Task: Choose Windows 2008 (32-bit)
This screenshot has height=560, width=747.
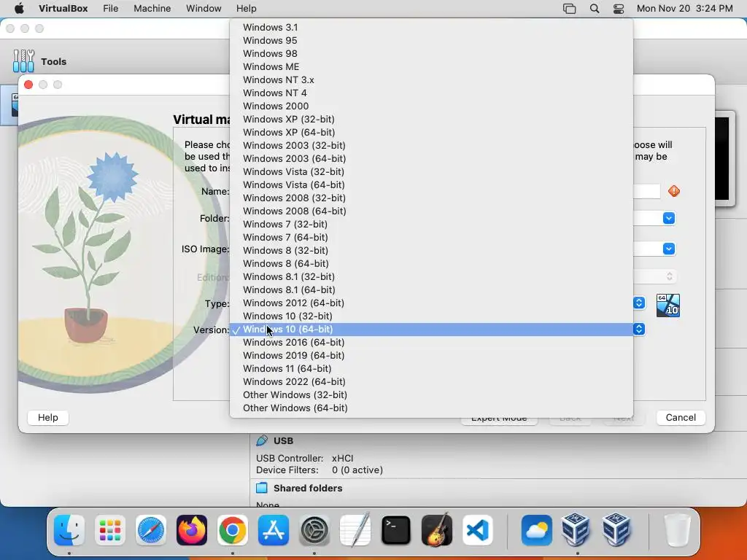Action: 431,198
